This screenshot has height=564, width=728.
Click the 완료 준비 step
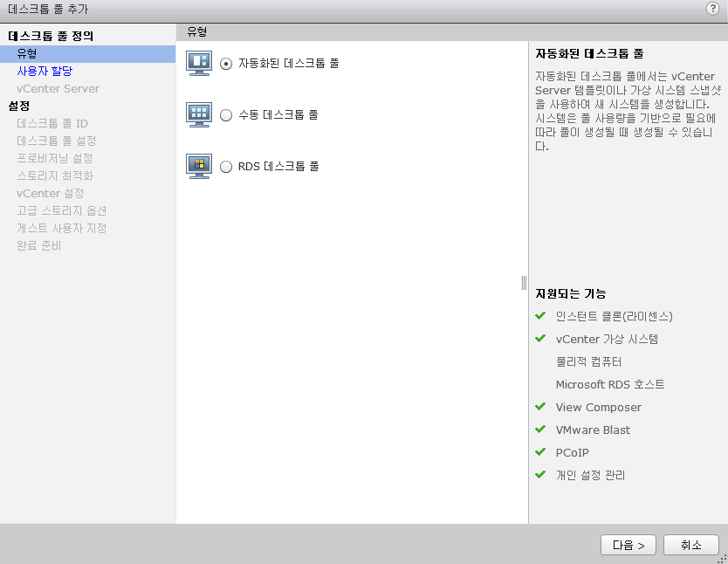39,245
